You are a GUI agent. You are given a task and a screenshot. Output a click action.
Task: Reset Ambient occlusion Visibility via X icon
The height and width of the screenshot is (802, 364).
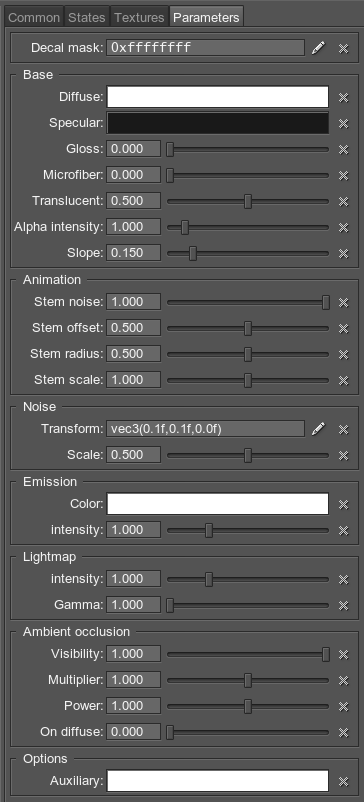pyautogui.click(x=344, y=654)
